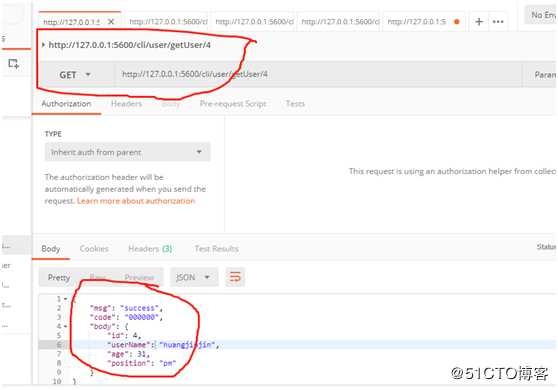This screenshot has height=390, width=558.
Task: Open Inherit auth from parent dropdown
Action: click(127, 152)
